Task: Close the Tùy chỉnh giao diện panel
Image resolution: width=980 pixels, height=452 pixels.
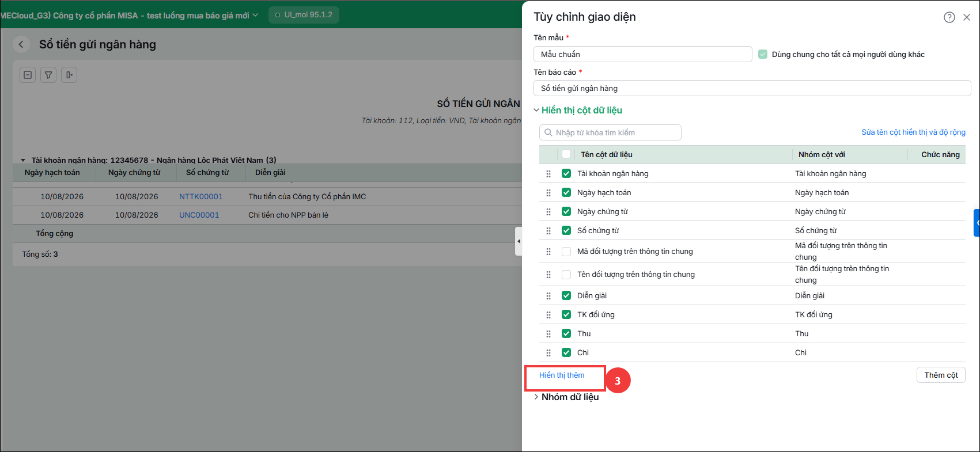Action: click(x=967, y=17)
